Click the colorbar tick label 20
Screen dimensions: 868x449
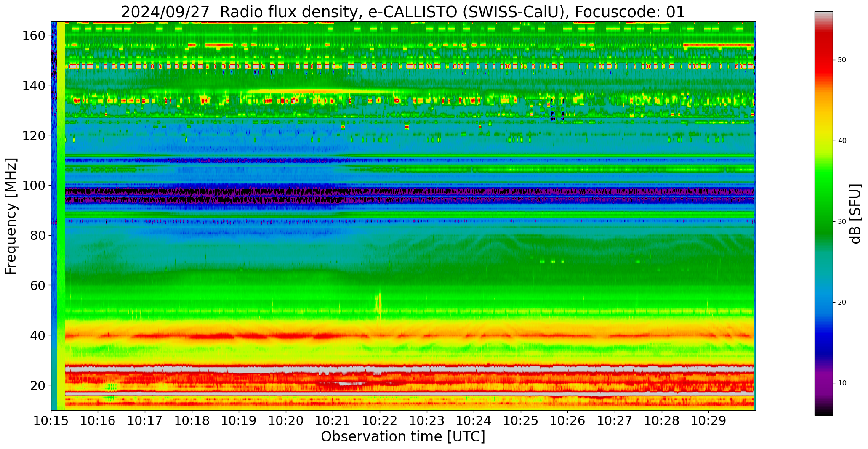842,303
